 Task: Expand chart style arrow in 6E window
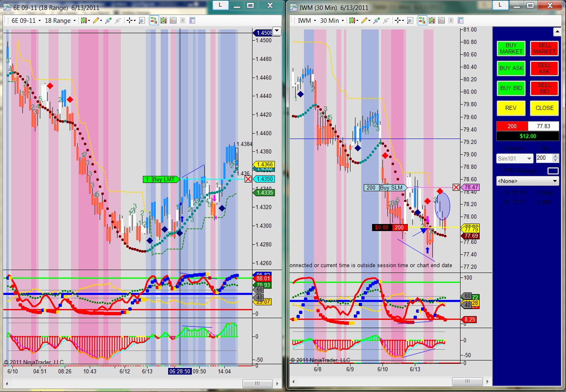click(x=89, y=20)
